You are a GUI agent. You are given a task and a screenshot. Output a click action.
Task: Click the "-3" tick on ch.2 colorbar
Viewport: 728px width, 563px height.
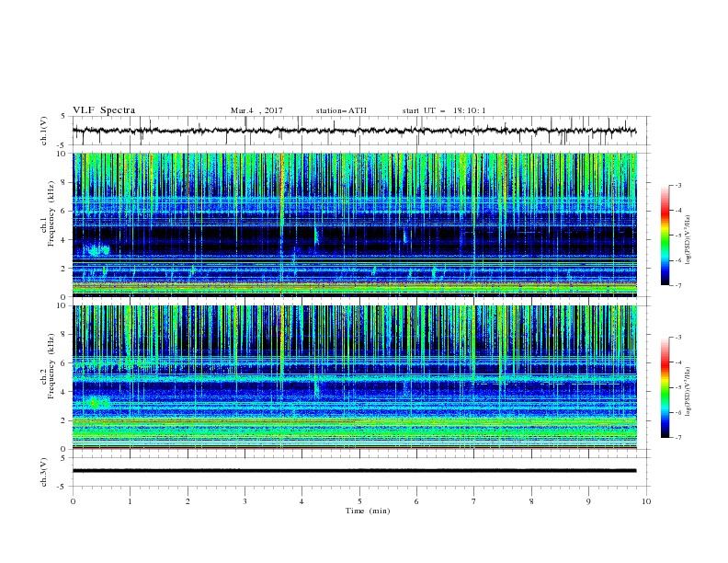pyautogui.click(x=677, y=338)
